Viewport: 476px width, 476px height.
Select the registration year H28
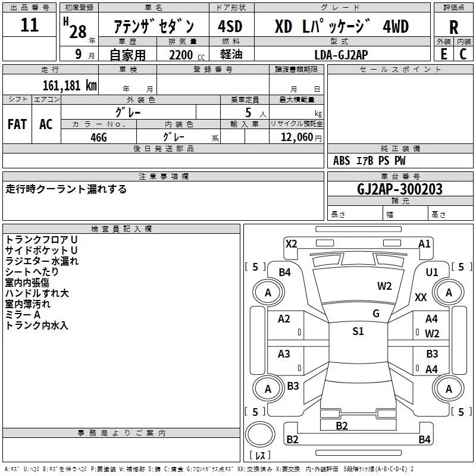[76, 28]
